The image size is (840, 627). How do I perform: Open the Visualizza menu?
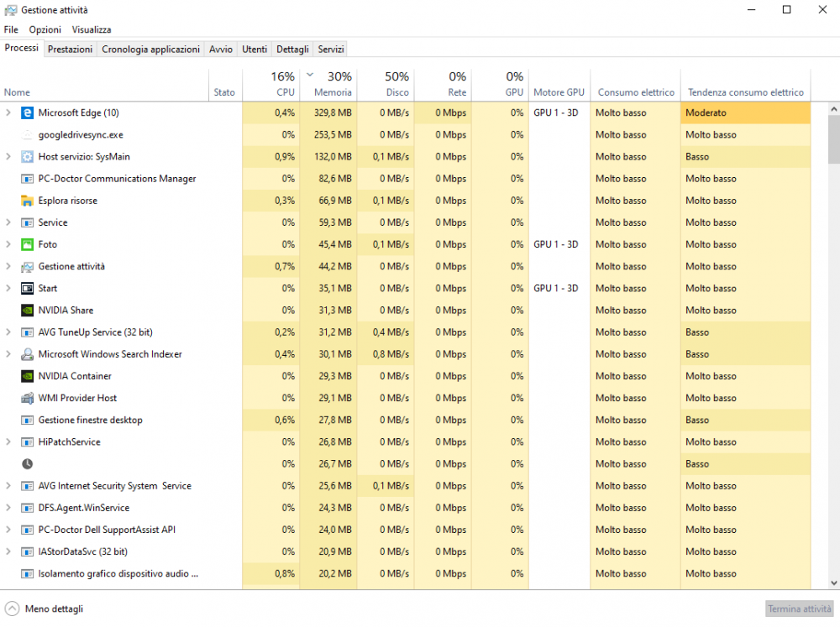92,30
